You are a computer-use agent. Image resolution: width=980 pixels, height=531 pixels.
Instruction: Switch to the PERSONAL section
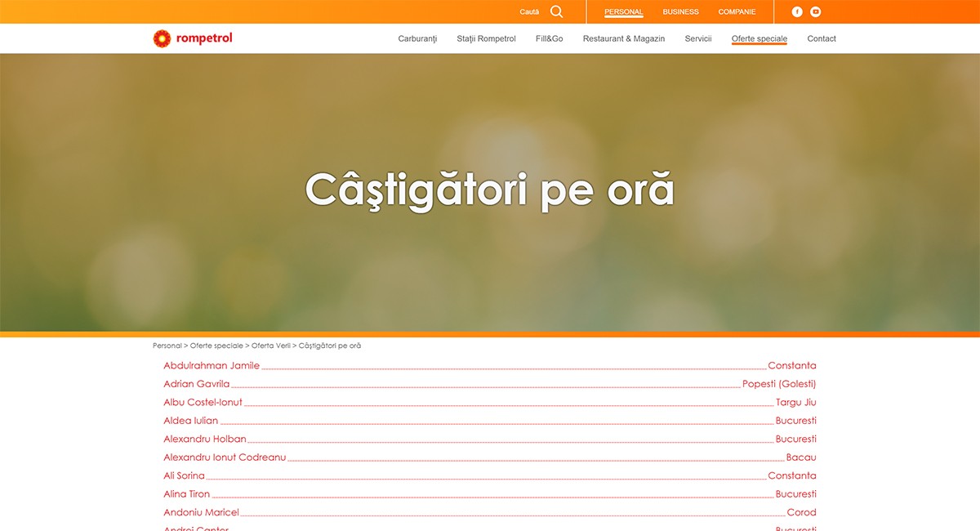pyautogui.click(x=623, y=11)
